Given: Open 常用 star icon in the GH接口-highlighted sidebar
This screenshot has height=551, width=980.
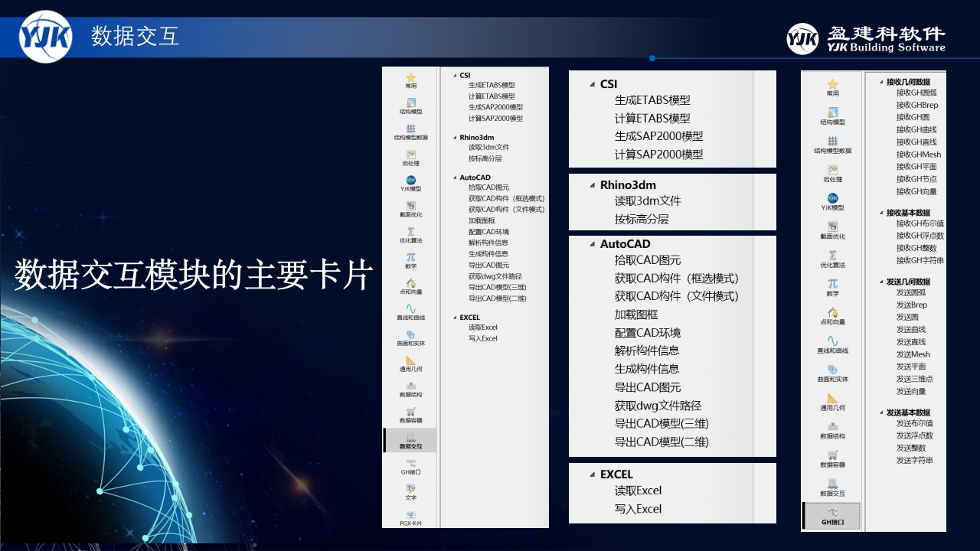Looking at the screenshot, I should 833,83.
